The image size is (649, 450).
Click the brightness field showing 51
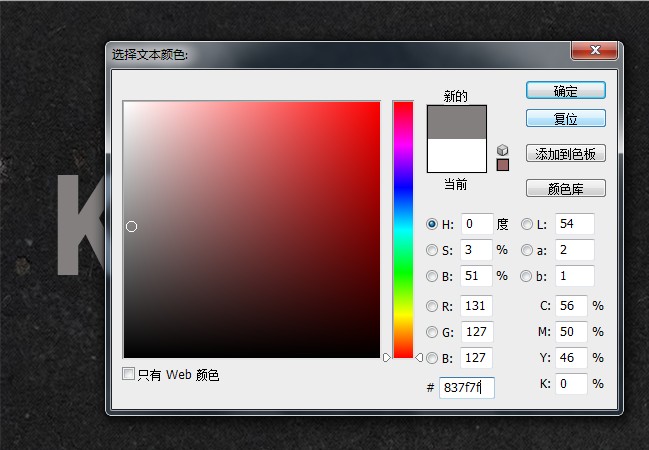coord(476,276)
